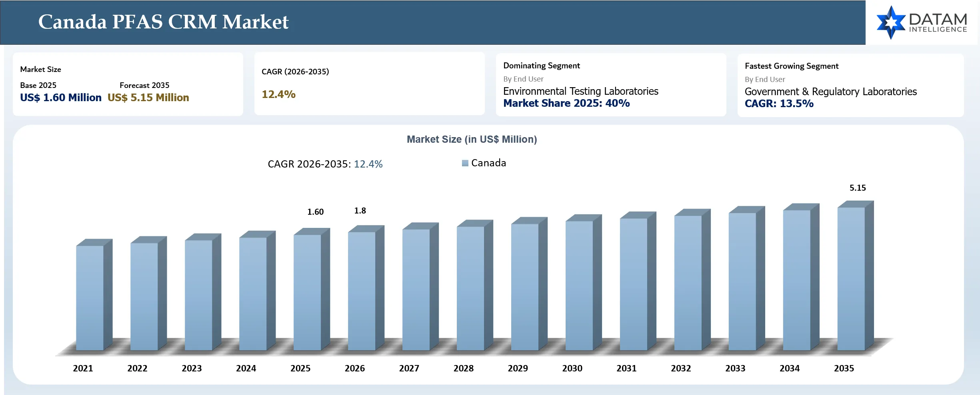Click the 'CAGR (2026-2035)' card heading

(295, 72)
